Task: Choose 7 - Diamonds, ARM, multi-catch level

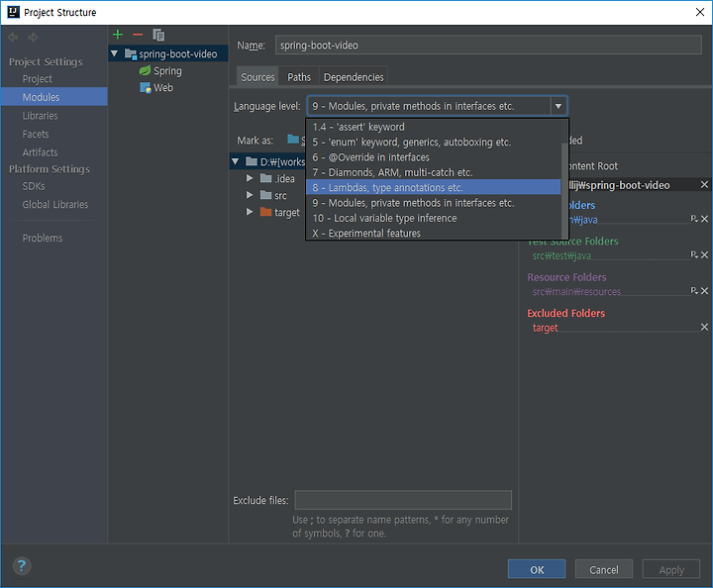Action: pos(434,172)
